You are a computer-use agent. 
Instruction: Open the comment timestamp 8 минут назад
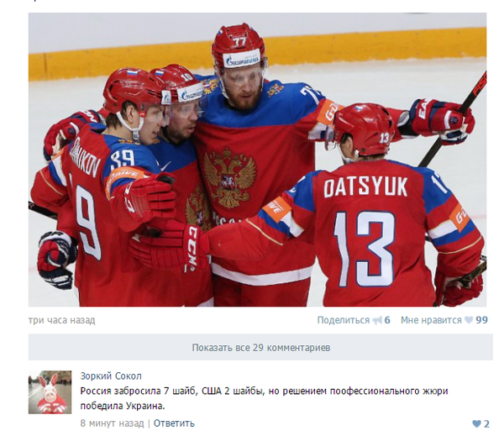coord(112,423)
